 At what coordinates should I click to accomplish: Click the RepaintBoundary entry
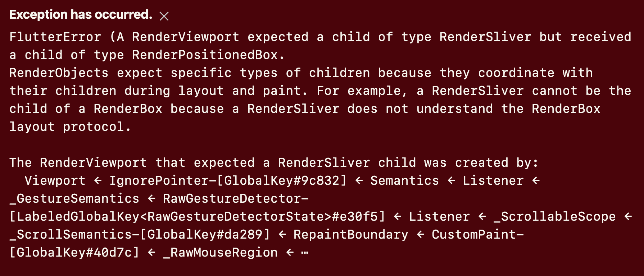point(351,234)
